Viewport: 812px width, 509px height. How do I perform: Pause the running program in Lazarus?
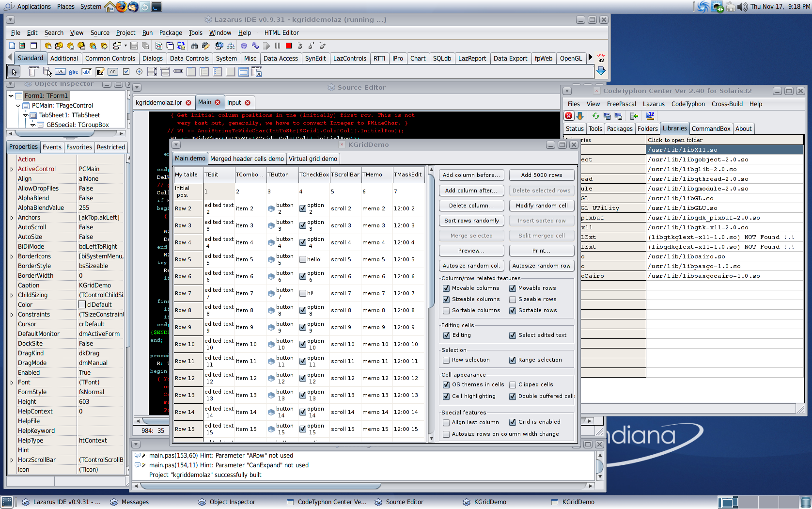coord(278,46)
